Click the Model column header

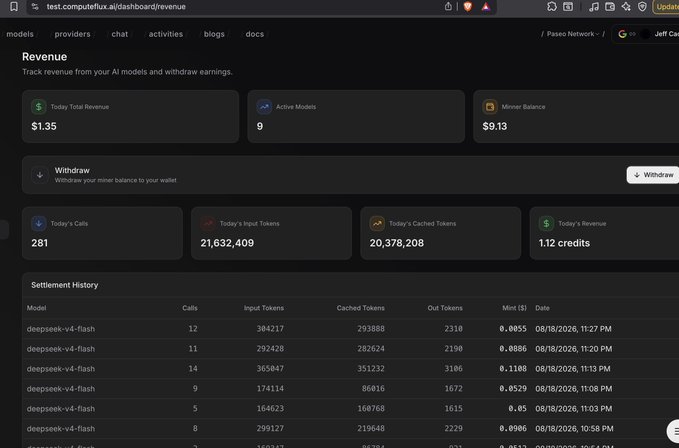[36, 308]
